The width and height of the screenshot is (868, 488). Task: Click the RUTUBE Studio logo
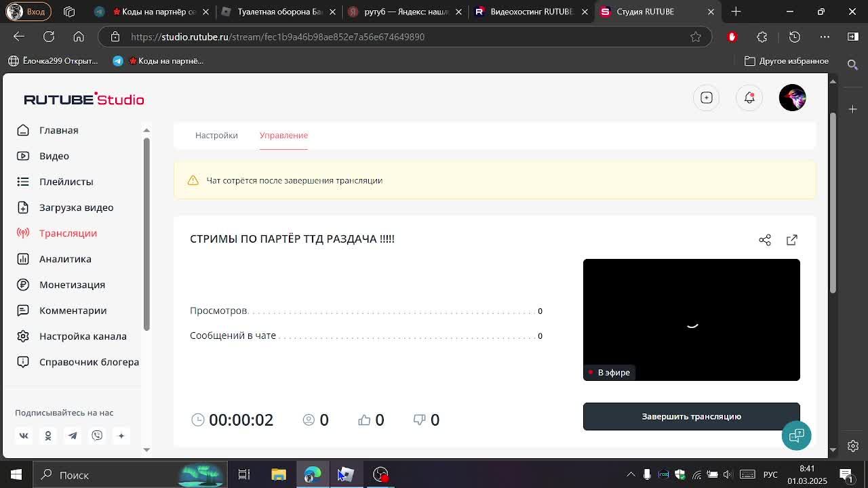point(84,99)
